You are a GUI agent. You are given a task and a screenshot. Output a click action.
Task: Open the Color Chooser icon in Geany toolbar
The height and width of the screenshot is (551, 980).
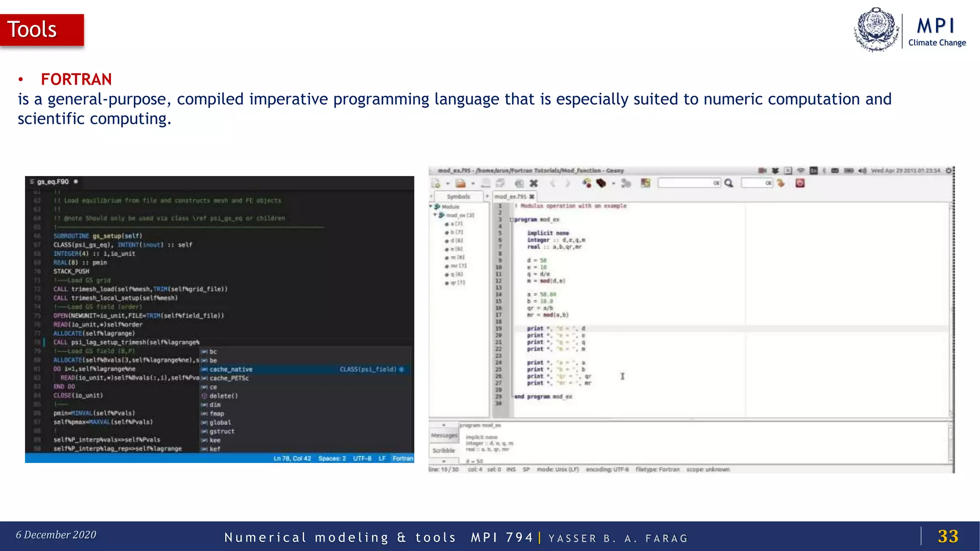[646, 183]
